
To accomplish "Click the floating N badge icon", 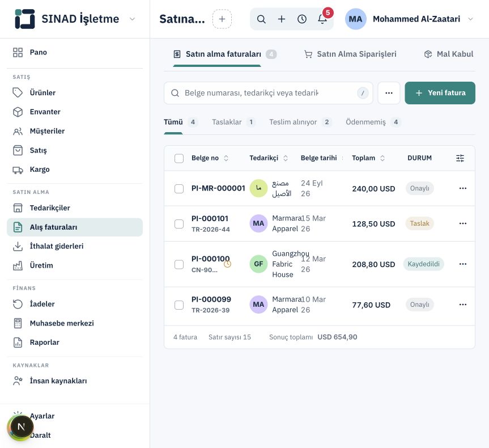I will [21, 426].
